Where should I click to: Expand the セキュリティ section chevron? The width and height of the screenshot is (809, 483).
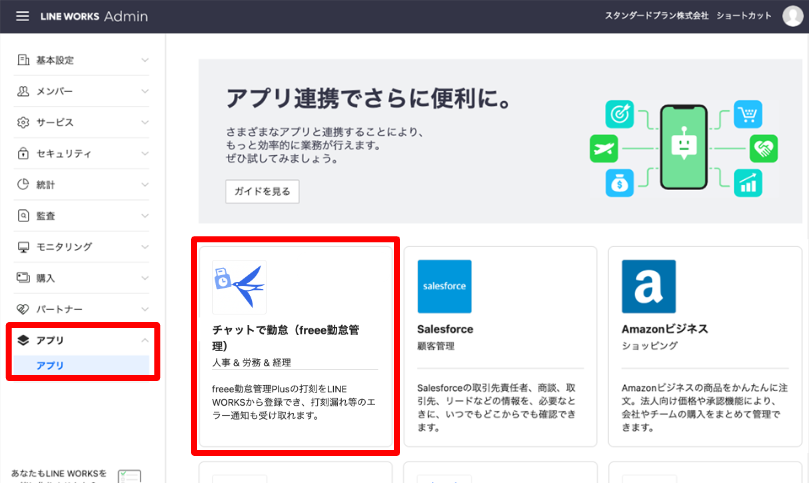145,153
